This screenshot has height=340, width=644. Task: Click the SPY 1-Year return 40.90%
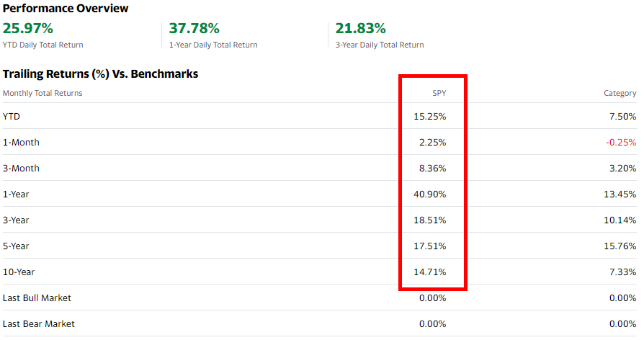point(431,194)
